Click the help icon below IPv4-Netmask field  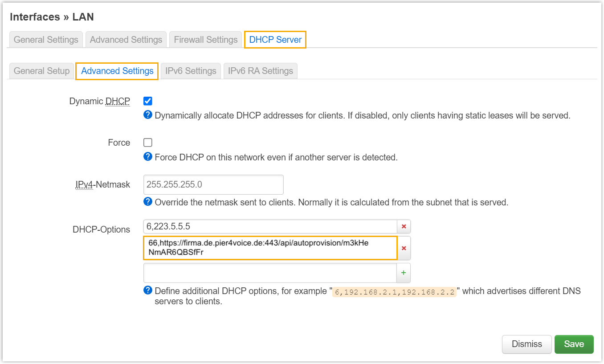pyautogui.click(x=148, y=202)
